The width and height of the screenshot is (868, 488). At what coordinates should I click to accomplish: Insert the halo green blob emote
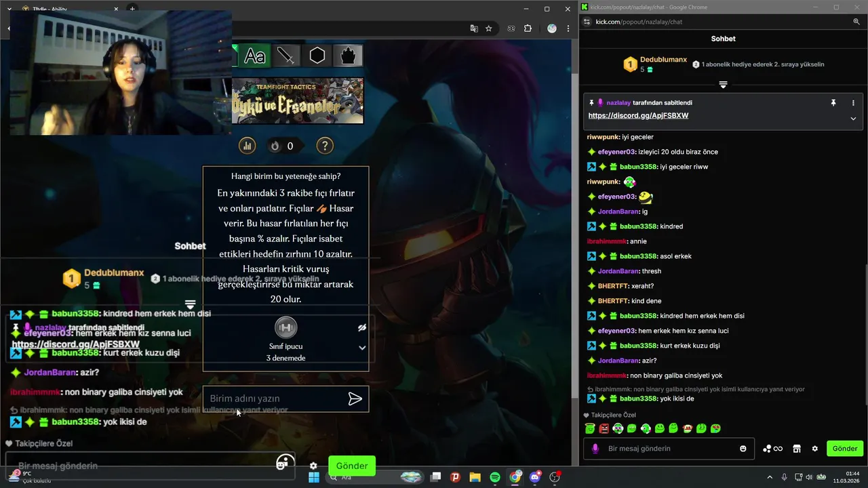click(589, 428)
